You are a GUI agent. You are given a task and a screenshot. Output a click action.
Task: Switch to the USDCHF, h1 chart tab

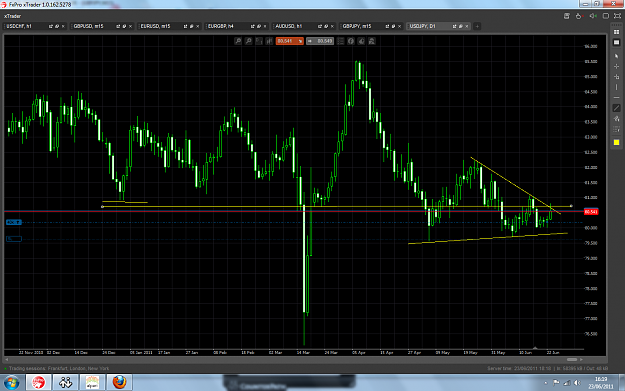tap(35, 26)
